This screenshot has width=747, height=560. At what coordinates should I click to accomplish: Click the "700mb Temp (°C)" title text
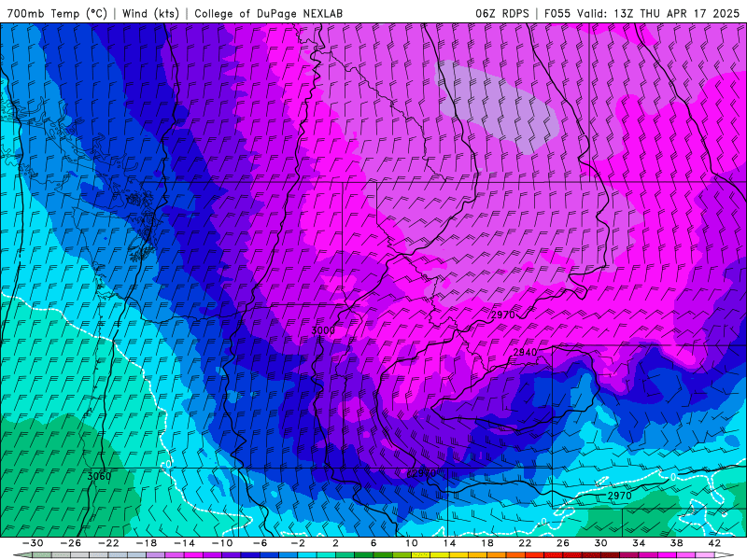[x=57, y=14]
